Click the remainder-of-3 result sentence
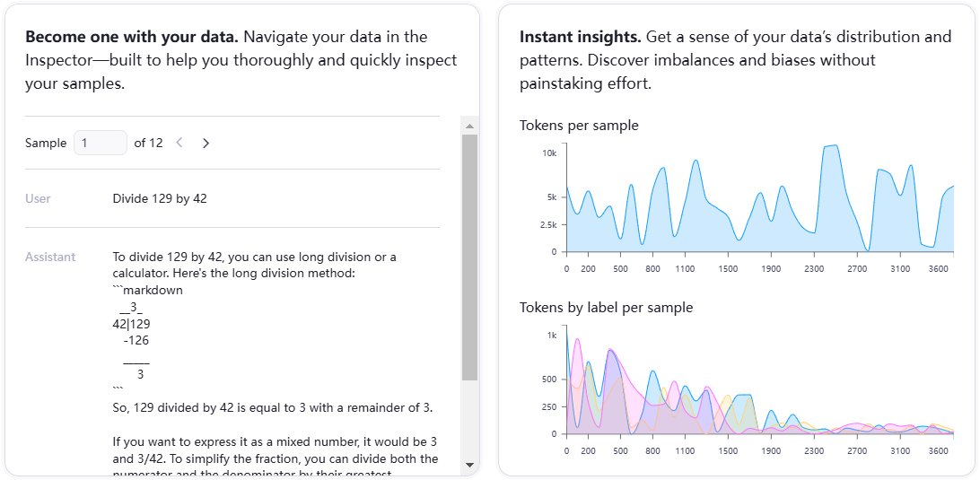The width and height of the screenshot is (980, 480). pos(273,407)
